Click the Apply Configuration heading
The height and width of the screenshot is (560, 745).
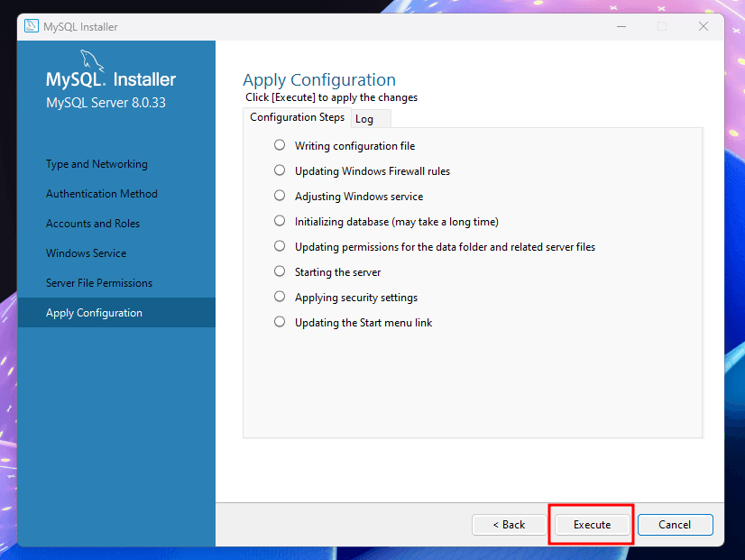319,79
